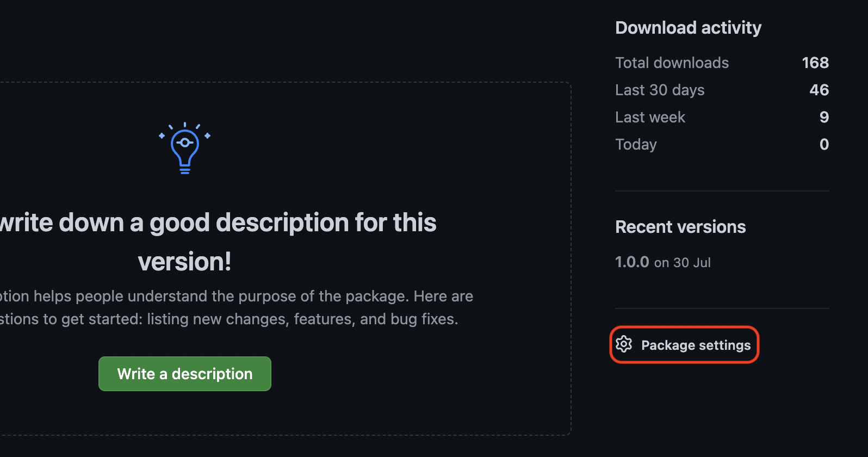The height and width of the screenshot is (457, 868).
Task: Click the Write a description button
Action: point(185,374)
